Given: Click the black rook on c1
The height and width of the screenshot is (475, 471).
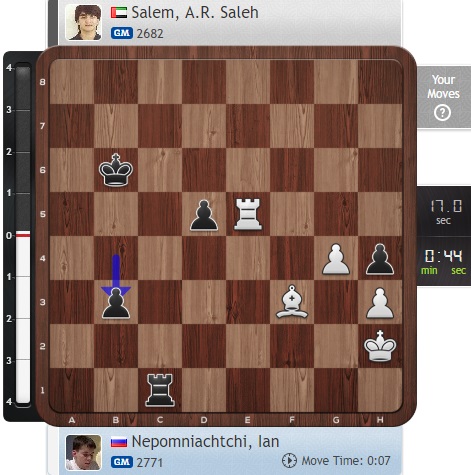Looking at the screenshot, I should (x=160, y=390).
